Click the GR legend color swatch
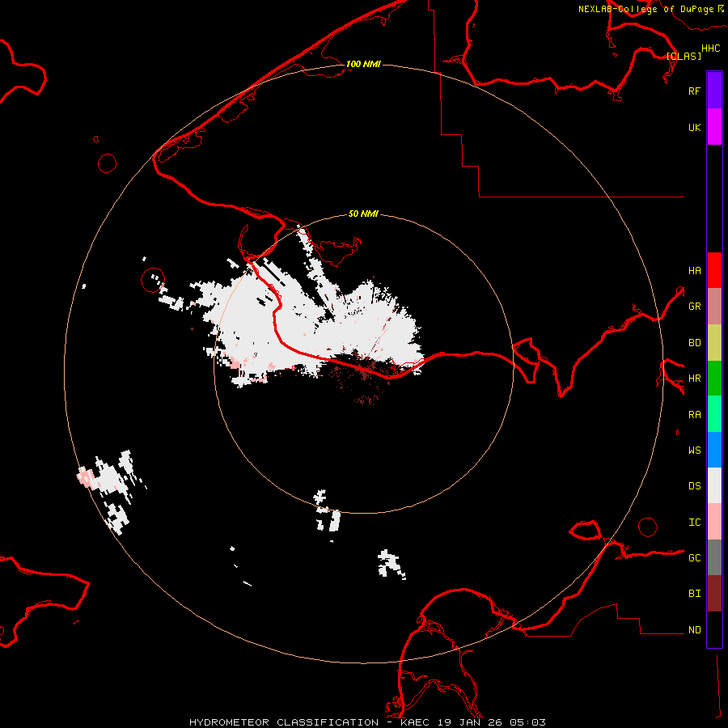This screenshot has height=728, width=728. [x=714, y=307]
